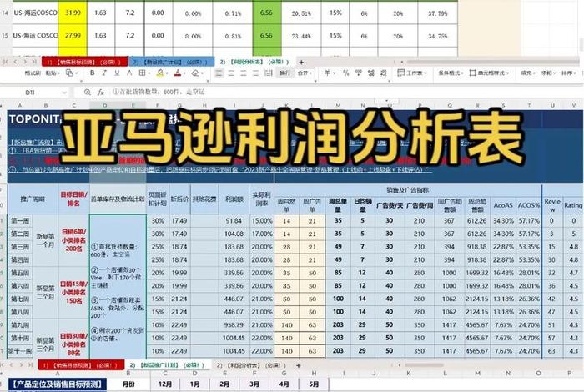Image resolution: width=584 pixels, height=392 pixels.
Task: Click the distributed alignment icon before 换行
Action: click(x=268, y=73)
